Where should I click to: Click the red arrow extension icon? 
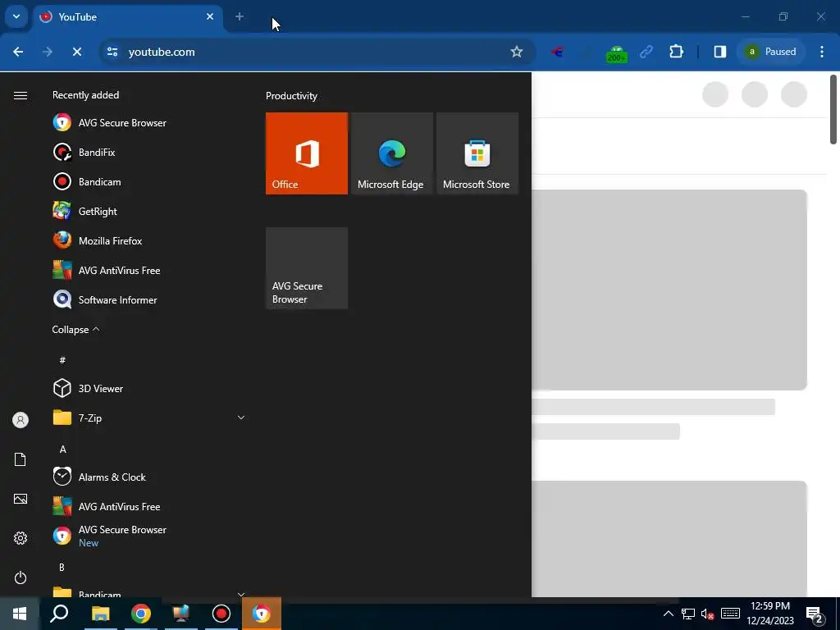(x=557, y=52)
